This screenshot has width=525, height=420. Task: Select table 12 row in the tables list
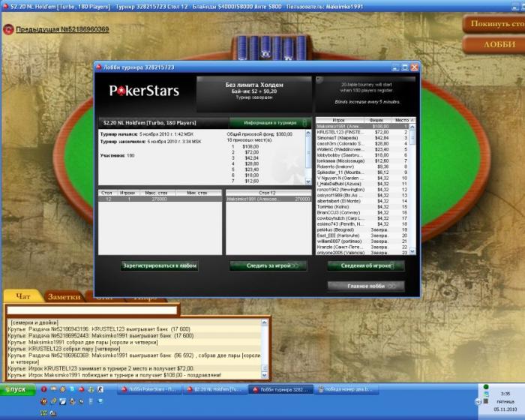(x=160, y=199)
